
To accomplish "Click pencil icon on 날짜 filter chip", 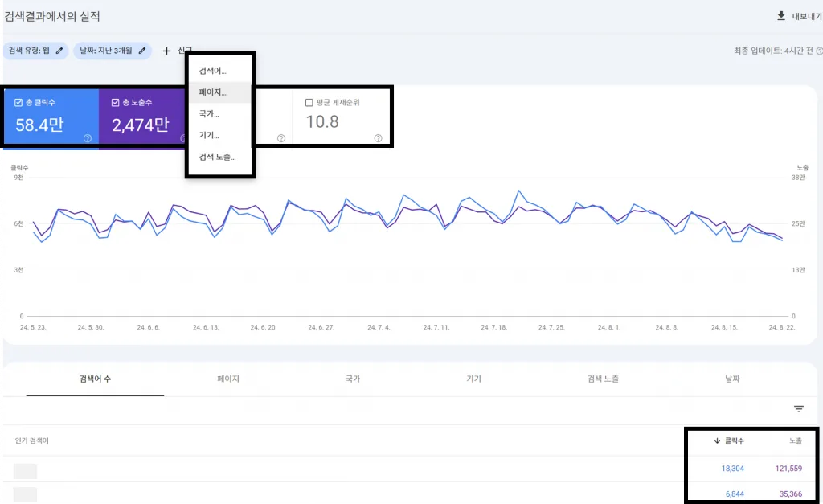I will pyautogui.click(x=142, y=51).
